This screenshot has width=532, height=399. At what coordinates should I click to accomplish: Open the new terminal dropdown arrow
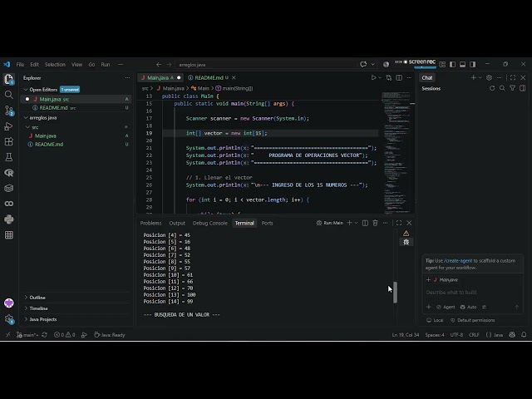coord(356,223)
